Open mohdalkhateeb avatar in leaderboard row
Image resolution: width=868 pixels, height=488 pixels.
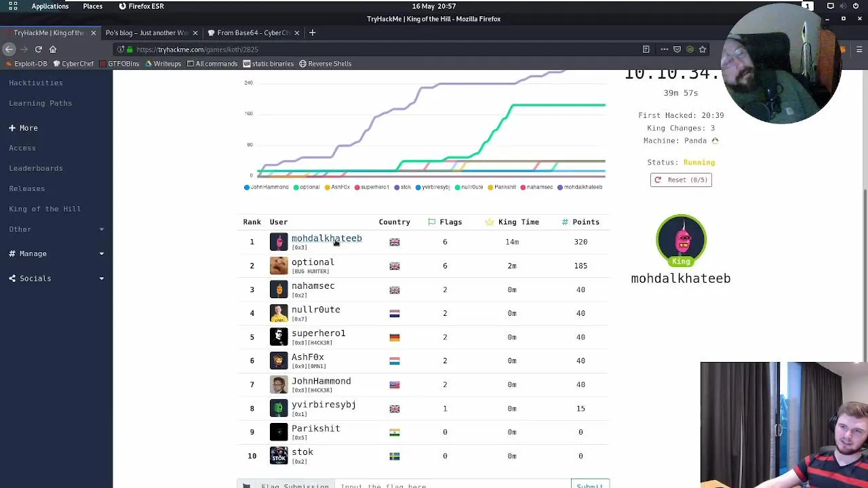tap(279, 242)
